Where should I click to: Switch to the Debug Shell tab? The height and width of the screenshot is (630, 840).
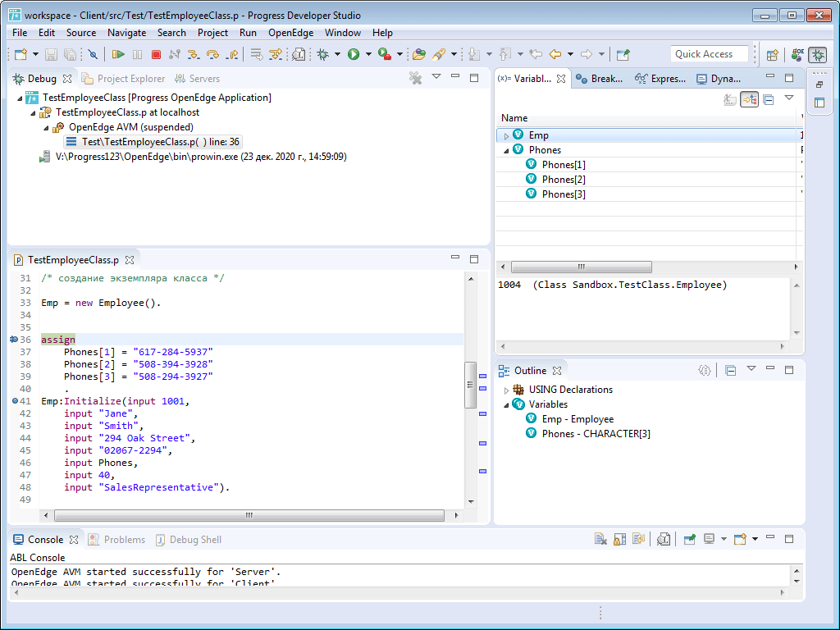tap(188, 540)
